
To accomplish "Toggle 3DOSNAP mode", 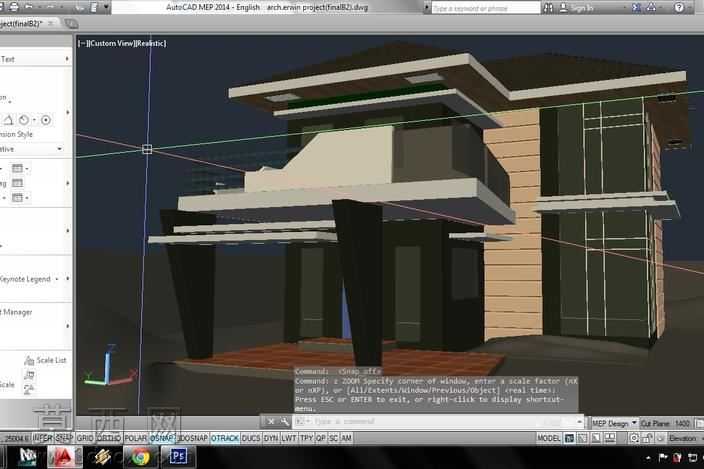I will (193, 438).
